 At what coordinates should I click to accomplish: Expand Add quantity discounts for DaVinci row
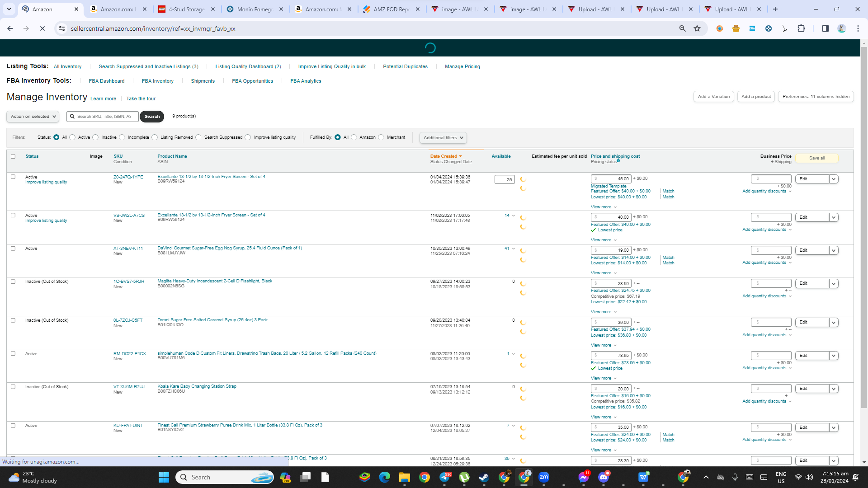coord(767,263)
